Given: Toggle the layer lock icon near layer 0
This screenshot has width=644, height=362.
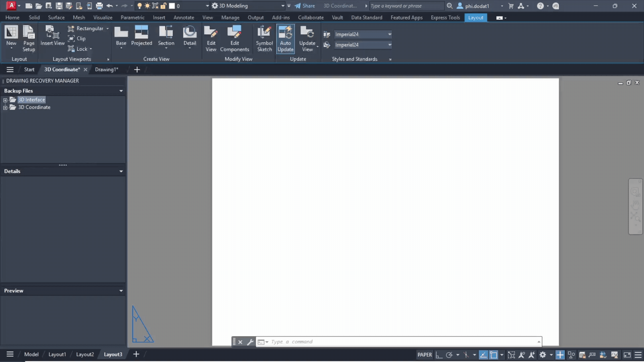Looking at the screenshot, I should click(x=163, y=6).
